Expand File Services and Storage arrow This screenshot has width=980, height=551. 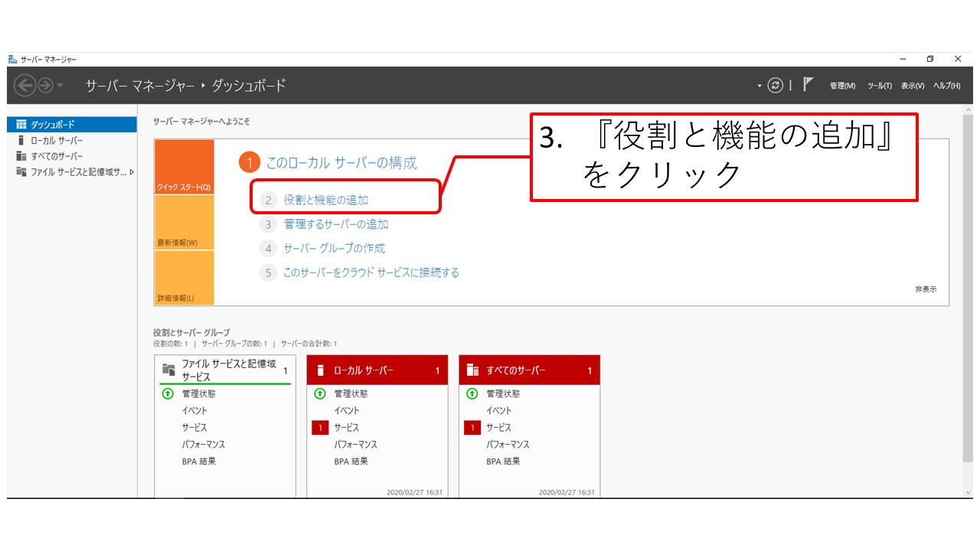coord(132,172)
